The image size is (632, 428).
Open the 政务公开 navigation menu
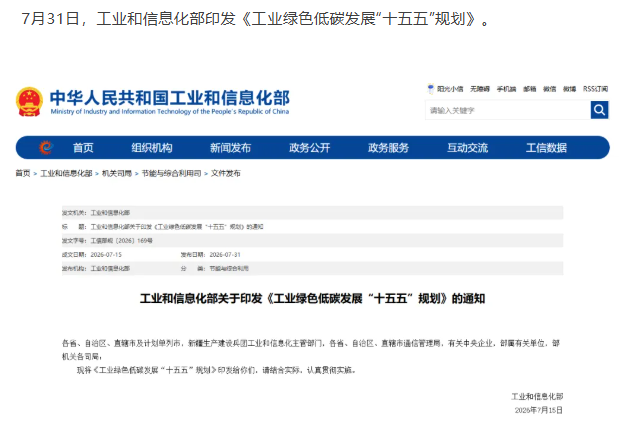click(x=310, y=148)
